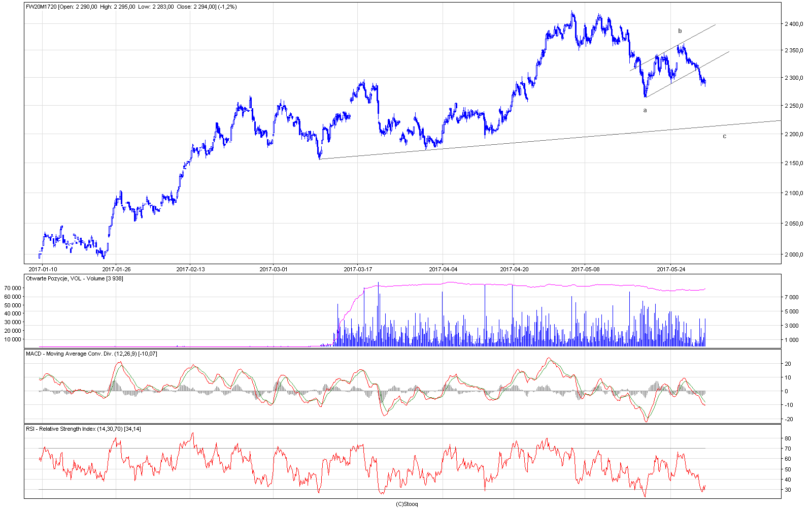Image resolution: width=812 pixels, height=508 pixels.
Task: Pick the '50 000' open interest axis label
Action: click(12, 305)
